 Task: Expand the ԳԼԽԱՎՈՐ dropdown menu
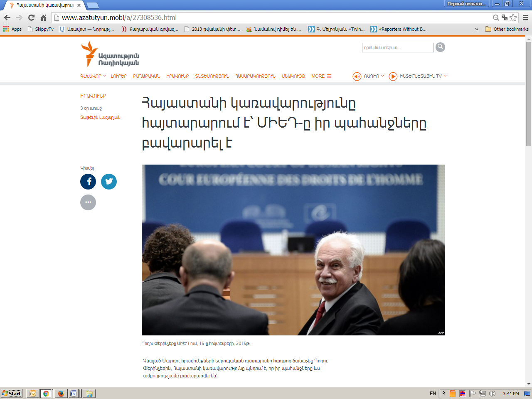[x=93, y=76]
